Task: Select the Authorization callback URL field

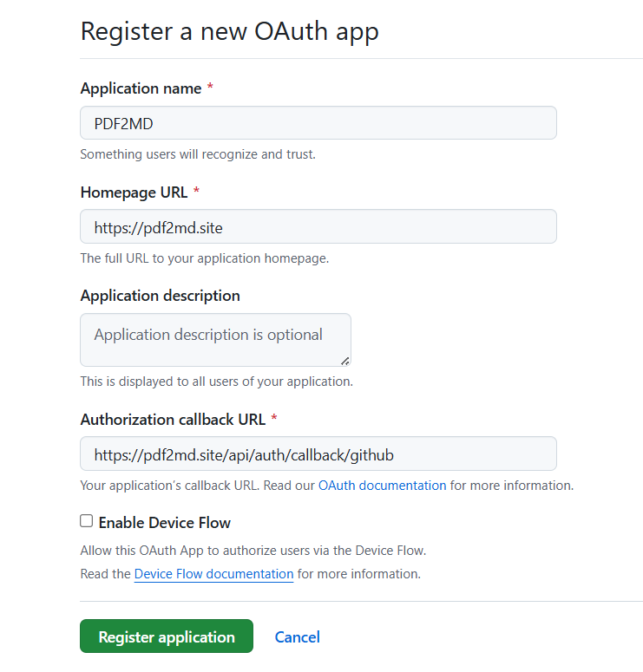Action: coord(318,453)
